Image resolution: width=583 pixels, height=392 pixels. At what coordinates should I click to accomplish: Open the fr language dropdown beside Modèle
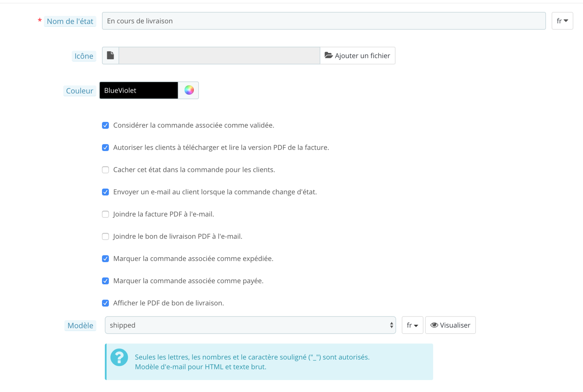click(412, 325)
